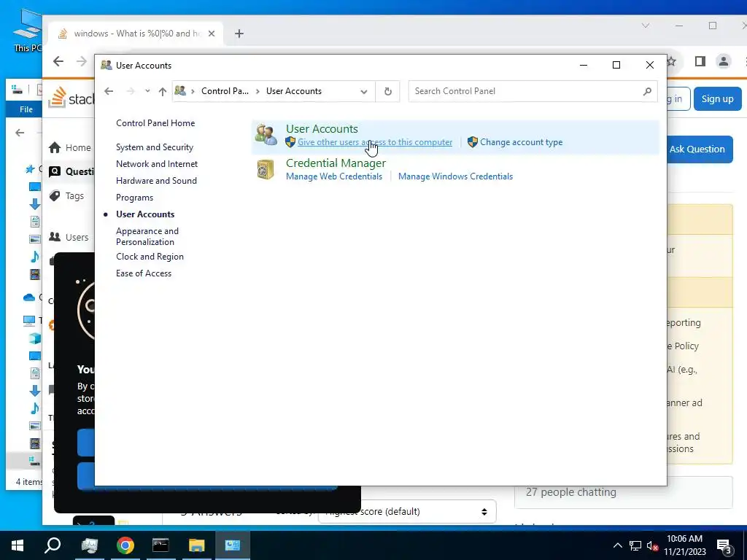Click User Accounts breadcrumb in address bar
Screen dimensions: 747x560
(x=293, y=91)
